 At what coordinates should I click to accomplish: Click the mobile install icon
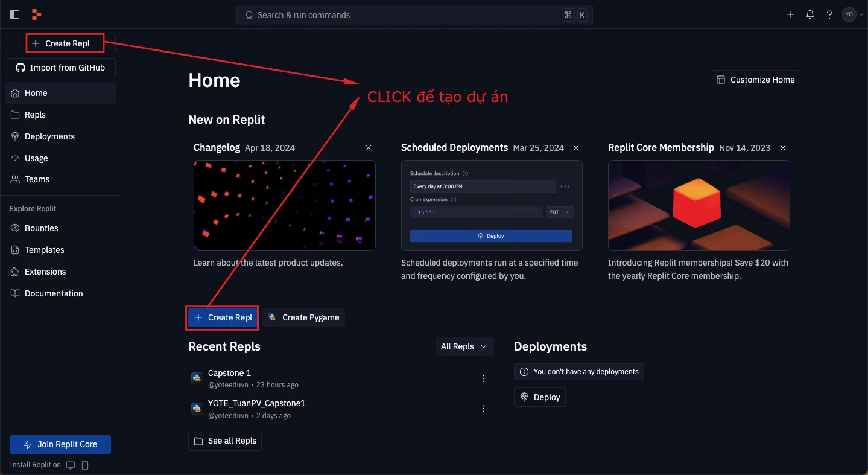click(x=85, y=465)
